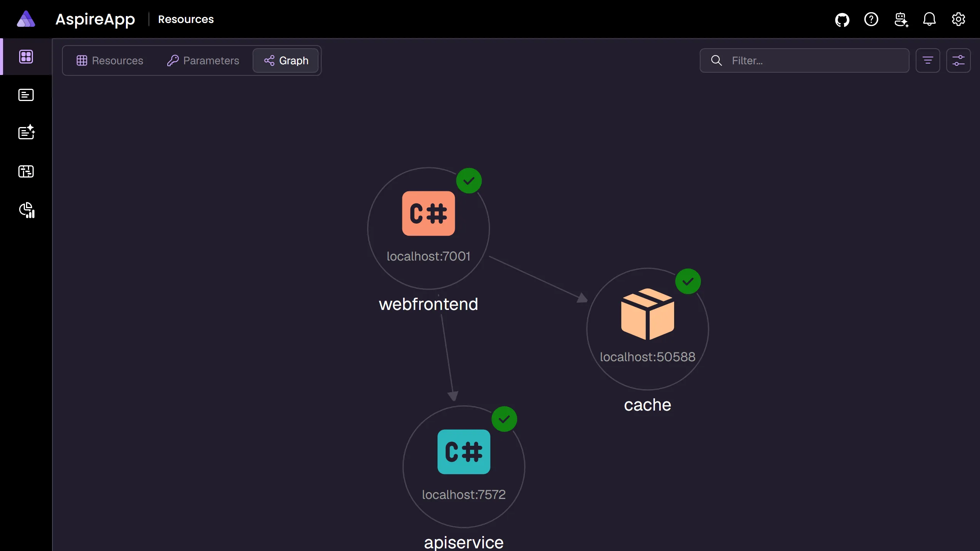Screen dimensions: 980x551
Task: Open the settings gear
Action: 959,19
